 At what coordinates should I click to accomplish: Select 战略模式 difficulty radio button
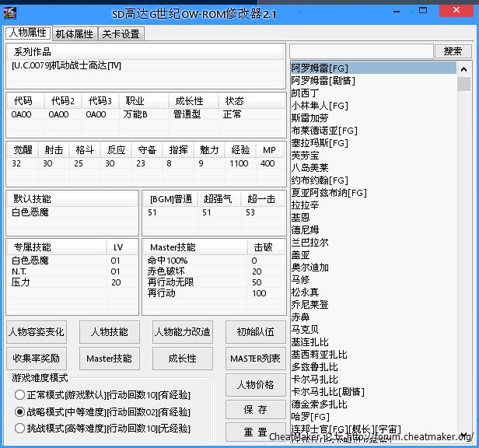20,412
